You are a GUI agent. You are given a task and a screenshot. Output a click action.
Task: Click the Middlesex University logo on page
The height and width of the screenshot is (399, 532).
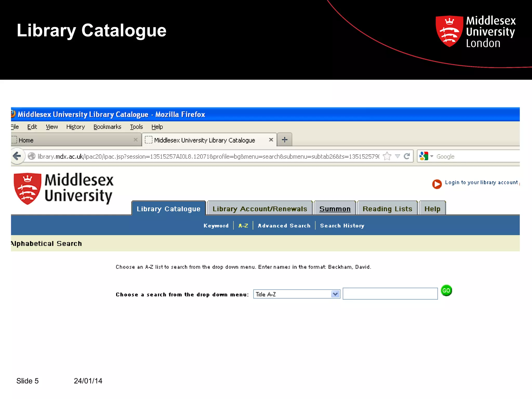[x=64, y=189]
